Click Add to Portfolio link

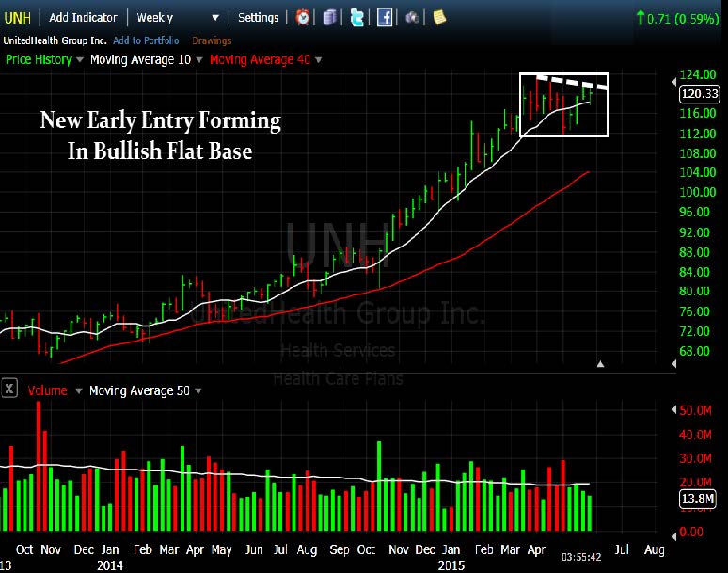pos(146,40)
